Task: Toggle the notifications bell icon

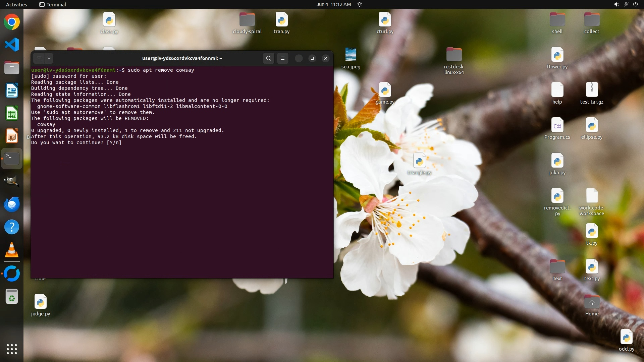Action: coord(360,4)
